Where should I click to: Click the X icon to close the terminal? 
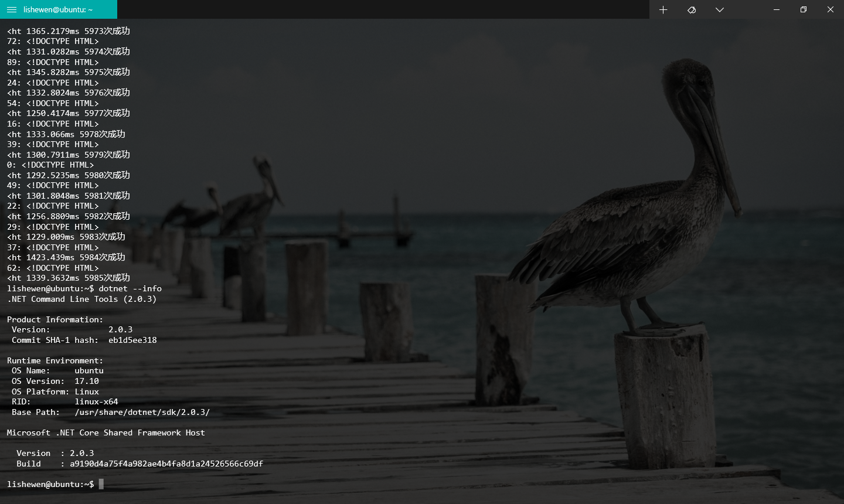coord(831,9)
